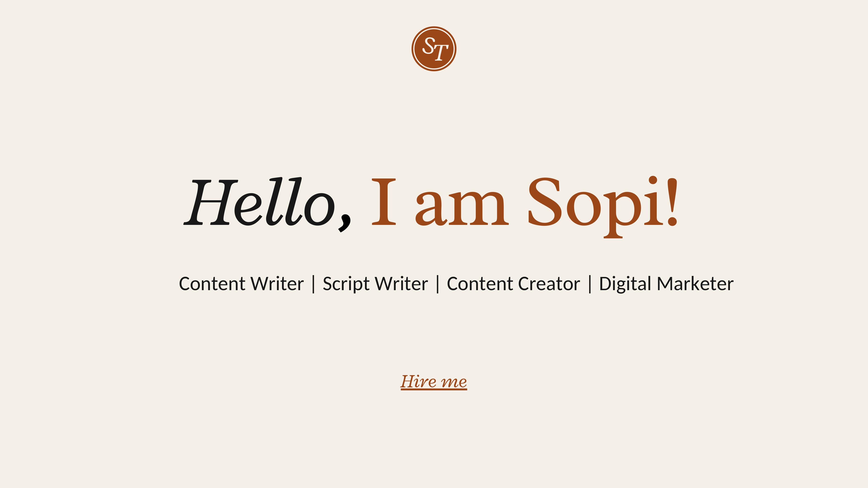Click the Content Writer role text

(x=241, y=284)
